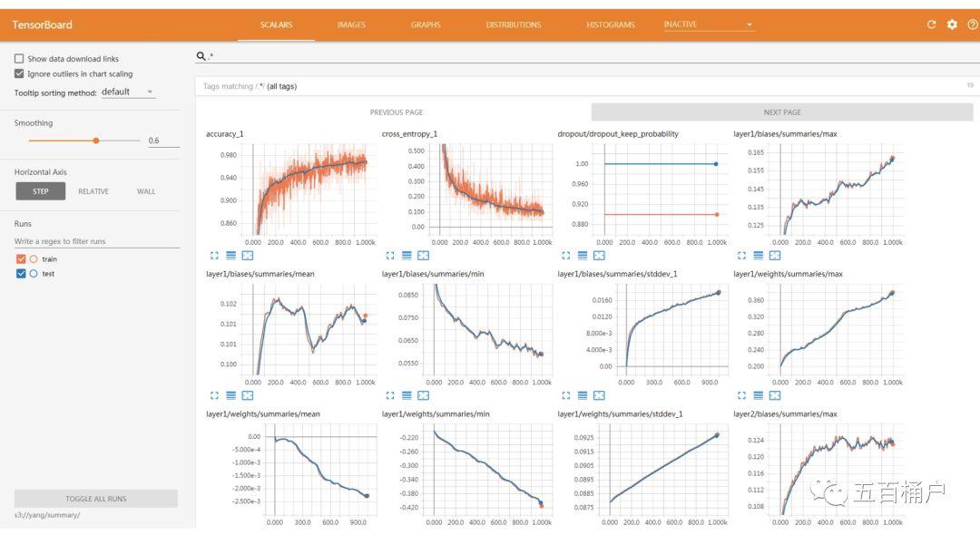
Task: Fit domain to data on accuracy_1 chart
Action: (248, 256)
